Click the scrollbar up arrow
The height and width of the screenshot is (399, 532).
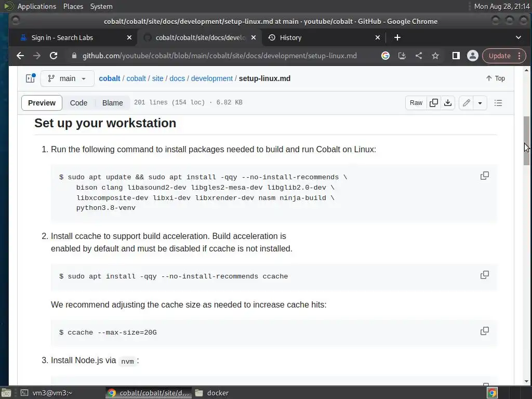tap(527, 70)
